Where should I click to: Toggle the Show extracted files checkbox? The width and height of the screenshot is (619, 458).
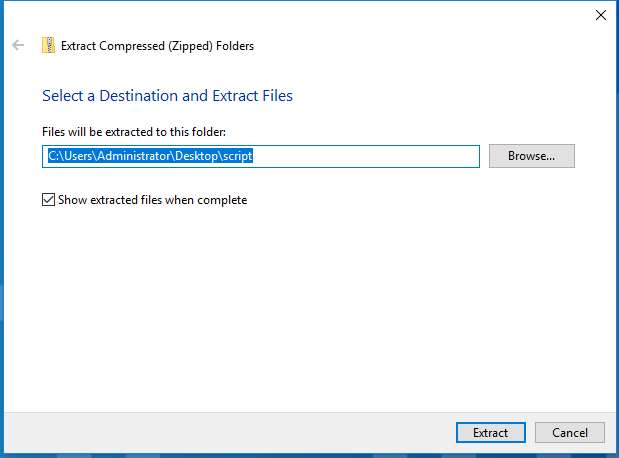48,200
